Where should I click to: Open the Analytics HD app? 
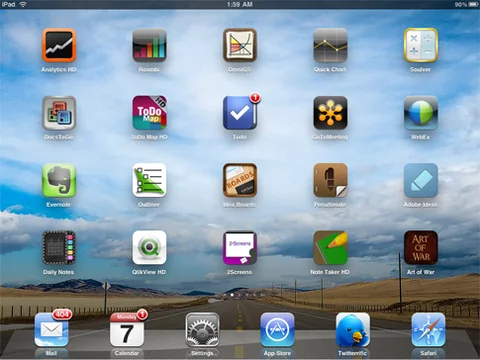pos(59,45)
